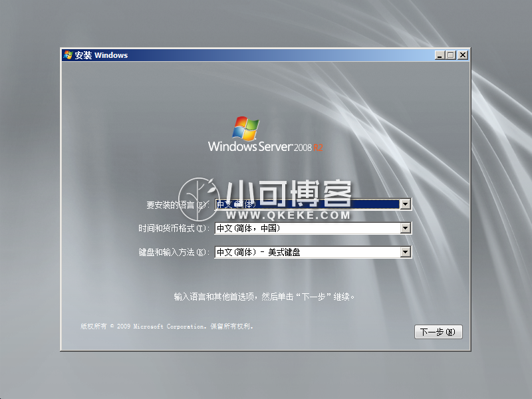Click the 要安装的语言 label
The width and height of the screenshot is (532, 399).
tap(178, 205)
